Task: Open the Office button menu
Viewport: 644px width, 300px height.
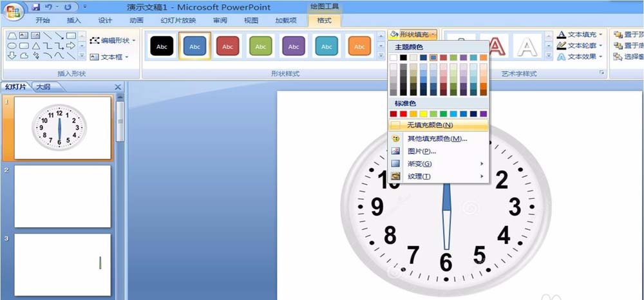Action: click(x=13, y=11)
